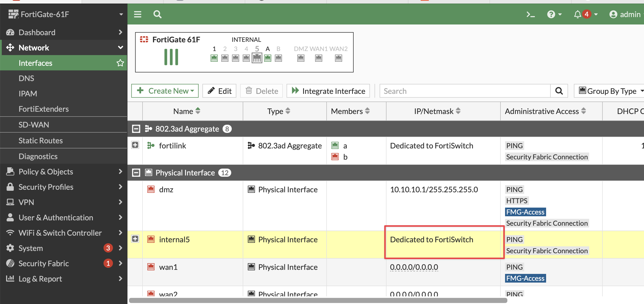Open the Static Routes page
Screen dimensions: 644x304
tap(64, 141)
